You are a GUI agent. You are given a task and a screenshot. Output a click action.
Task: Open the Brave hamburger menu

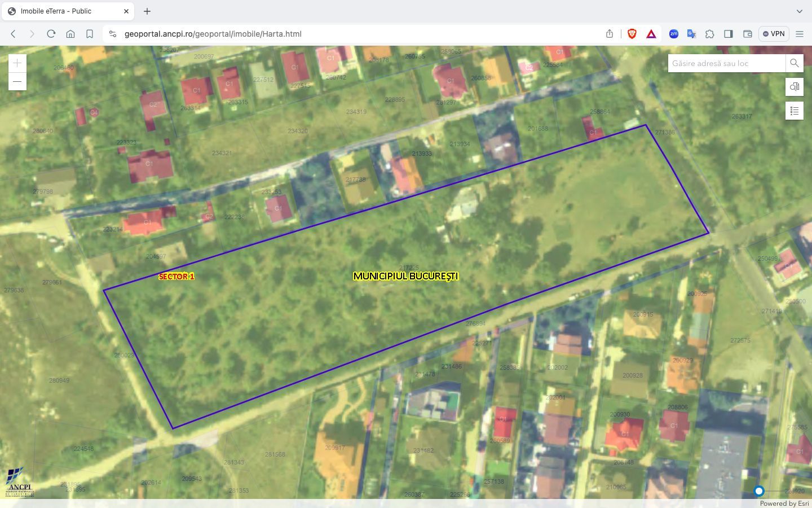click(800, 34)
